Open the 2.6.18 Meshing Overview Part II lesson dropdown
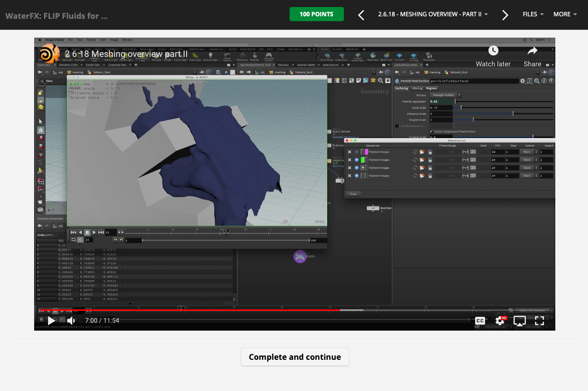The height and width of the screenshot is (391, 588). pos(433,14)
